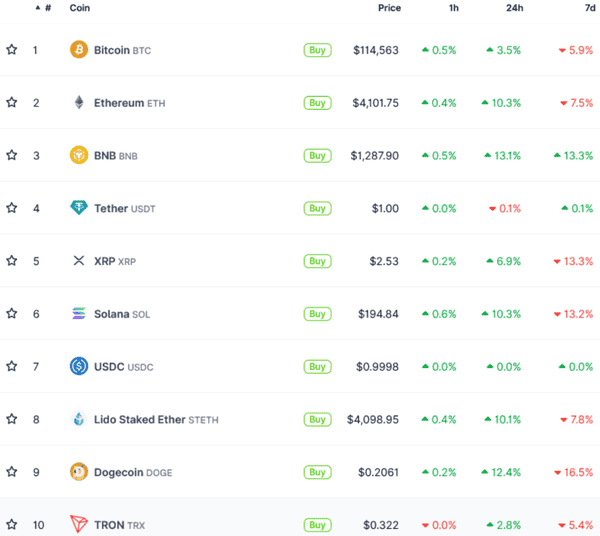Screen dimensions: 600x536
Task: Sort the table by Price column
Action: point(389,8)
